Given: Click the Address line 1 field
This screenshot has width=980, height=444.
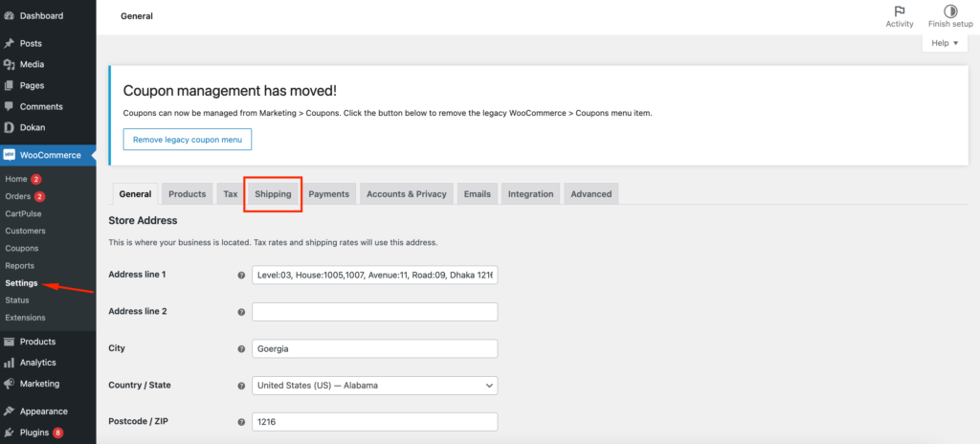Looking at the screenshot, I should point(375,276).
